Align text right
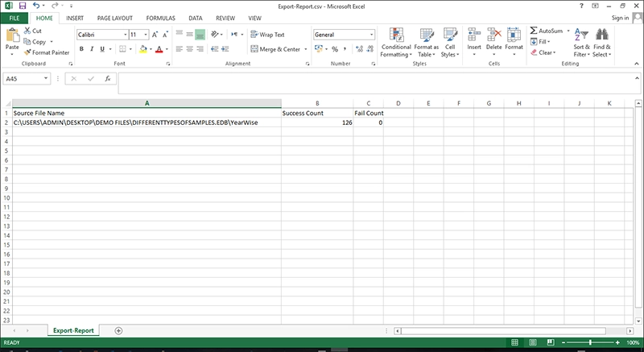This screenshot has width=644, height=352. [200, 49]
